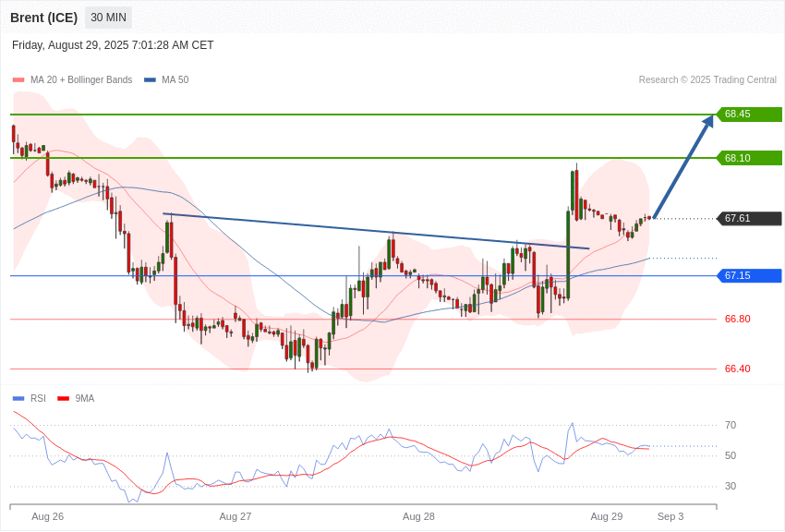Click the 9MA red legend swatch
This screenshot has width=785, height=532.
[x=64, y=399]
